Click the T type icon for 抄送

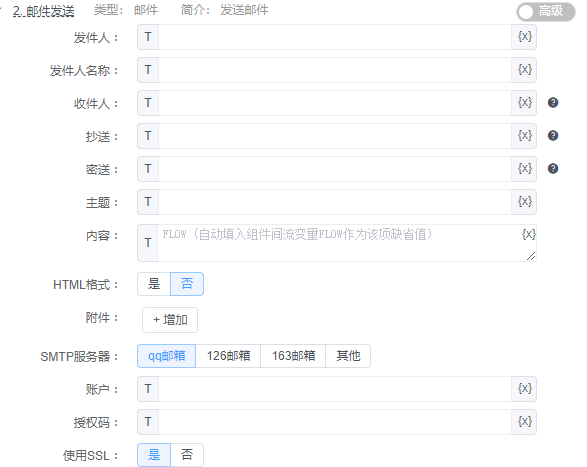(x=148, y=136)
